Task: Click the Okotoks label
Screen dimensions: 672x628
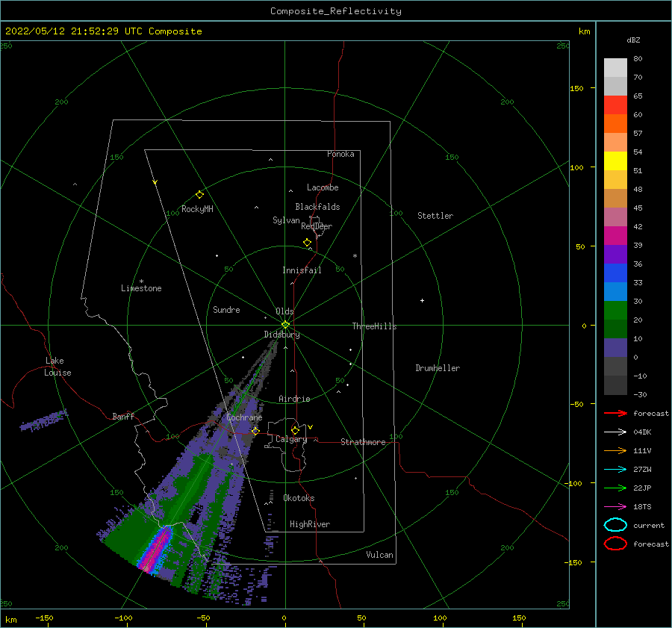Action: coord(299,498)
